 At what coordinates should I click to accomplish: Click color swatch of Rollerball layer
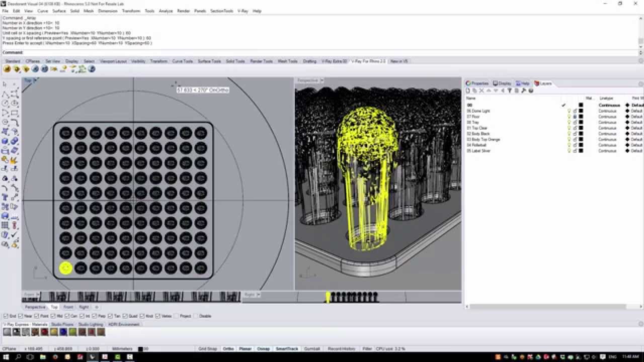point(581,145)
